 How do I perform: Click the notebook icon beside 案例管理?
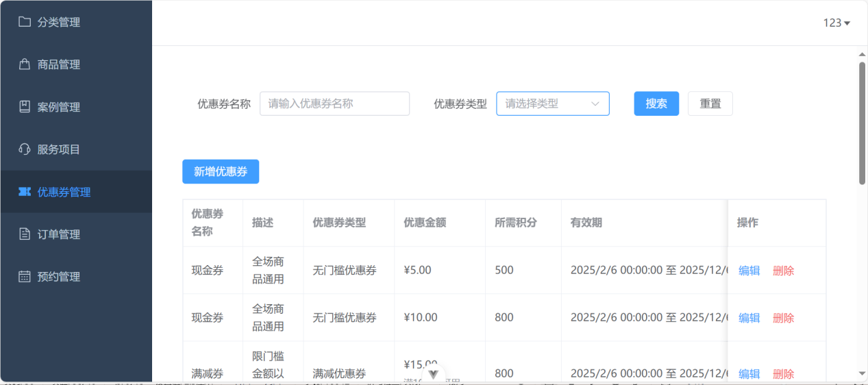25,107
